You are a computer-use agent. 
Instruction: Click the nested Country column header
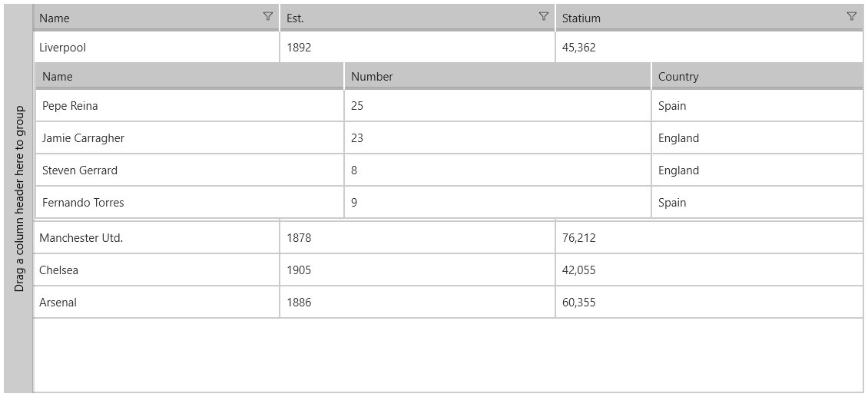(x=757, y=76)
